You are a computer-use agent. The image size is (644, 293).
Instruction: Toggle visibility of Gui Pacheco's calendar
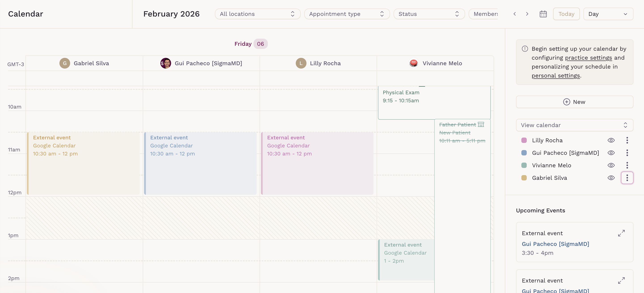tap(611, 153)
